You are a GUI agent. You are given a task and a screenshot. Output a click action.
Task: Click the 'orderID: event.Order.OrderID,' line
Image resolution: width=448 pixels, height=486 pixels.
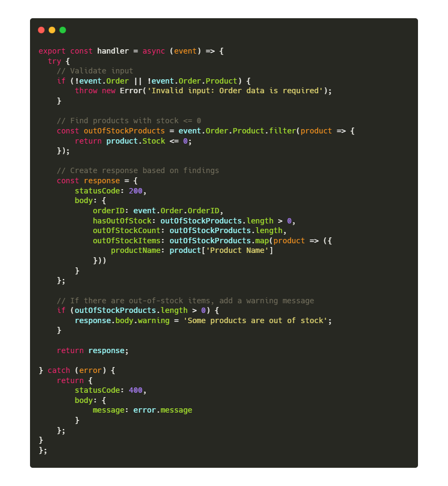(158, 211)
